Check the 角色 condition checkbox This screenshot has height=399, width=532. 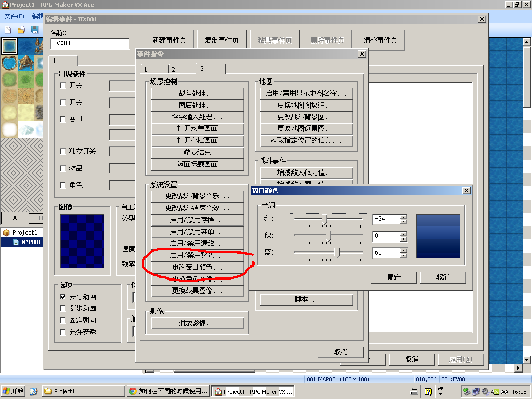point(63,185)
